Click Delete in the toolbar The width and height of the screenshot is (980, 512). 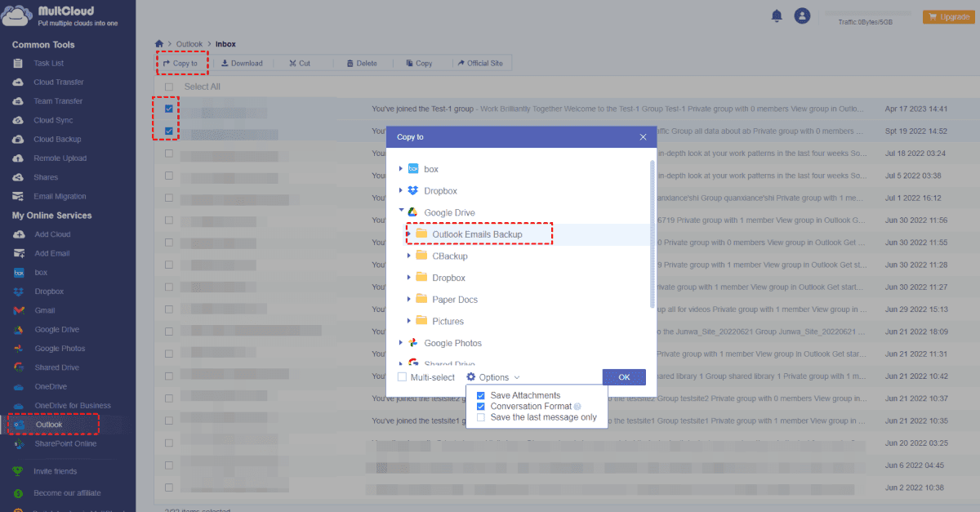click(362, 63)
